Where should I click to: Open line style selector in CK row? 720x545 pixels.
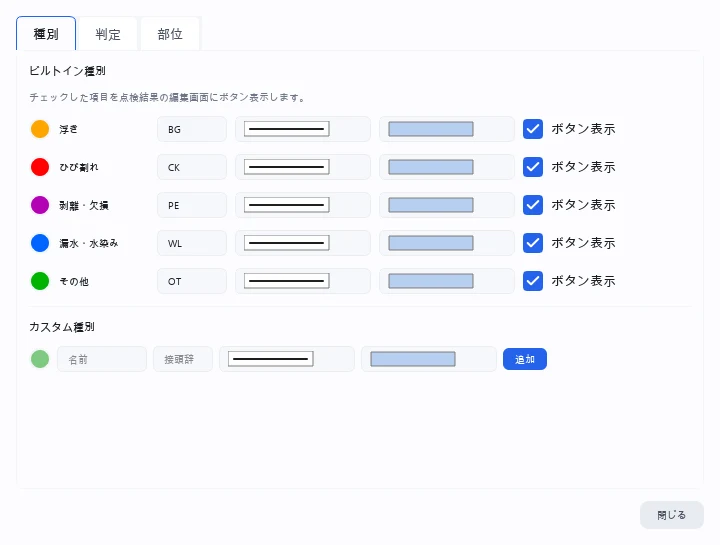point(303,167)
